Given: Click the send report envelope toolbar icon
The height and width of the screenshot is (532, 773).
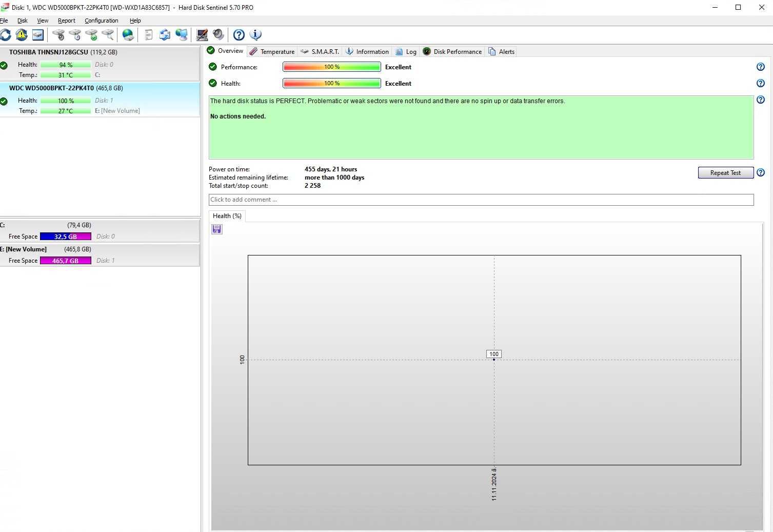Looking at the screenshot, I should tap(165, 34).
